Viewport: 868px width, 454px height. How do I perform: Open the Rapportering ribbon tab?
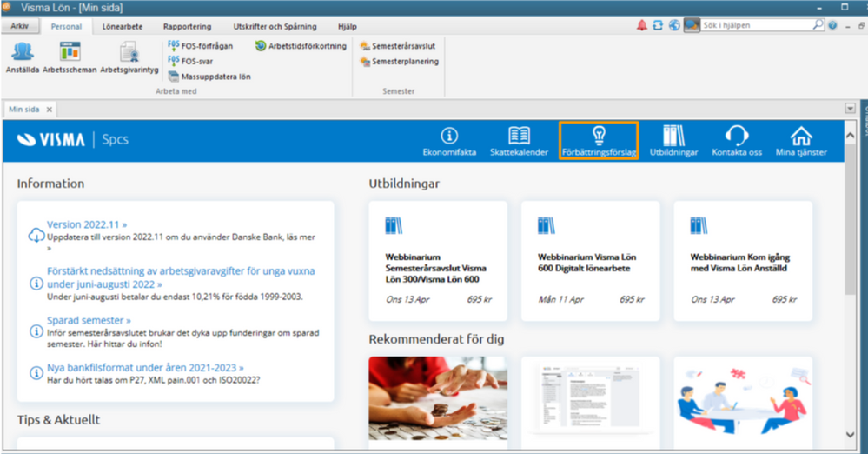pyautogui.click(x=185, y=27)
